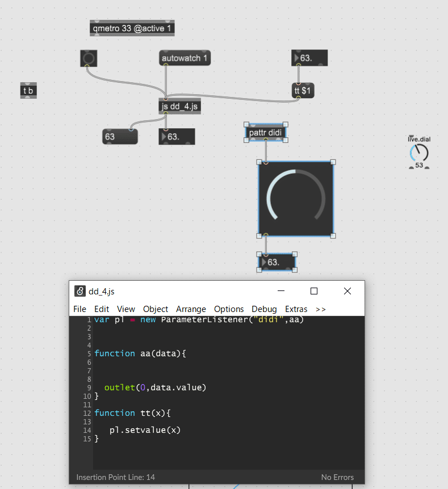Open the File menu in dd_4.js
The image size is (448, 489).
click(79, 309)
